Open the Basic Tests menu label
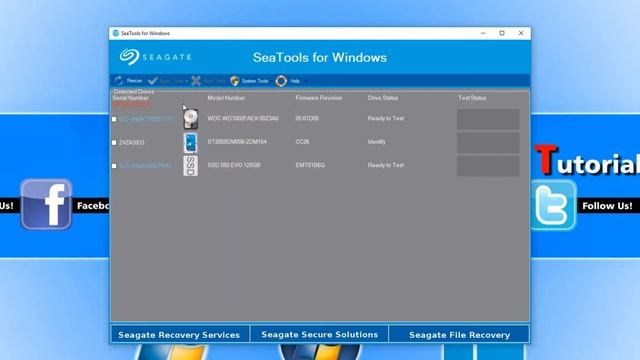 [171, 81]
